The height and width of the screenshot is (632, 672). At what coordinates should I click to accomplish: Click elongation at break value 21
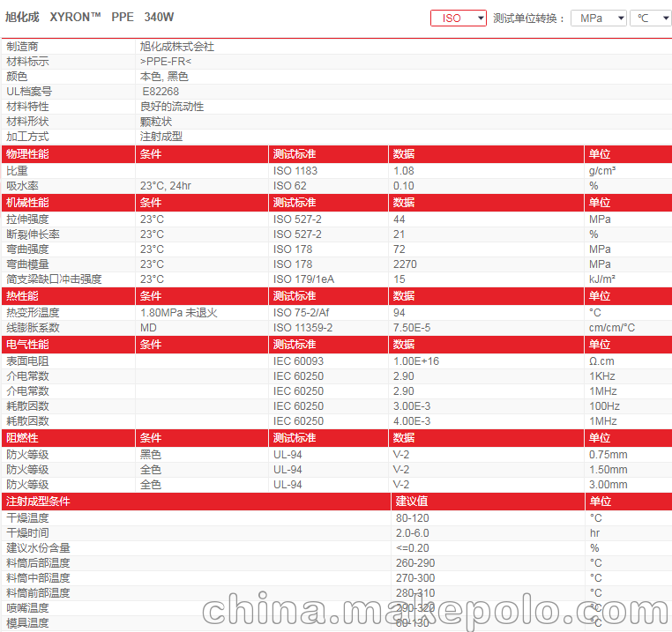(x=399, y=234)
